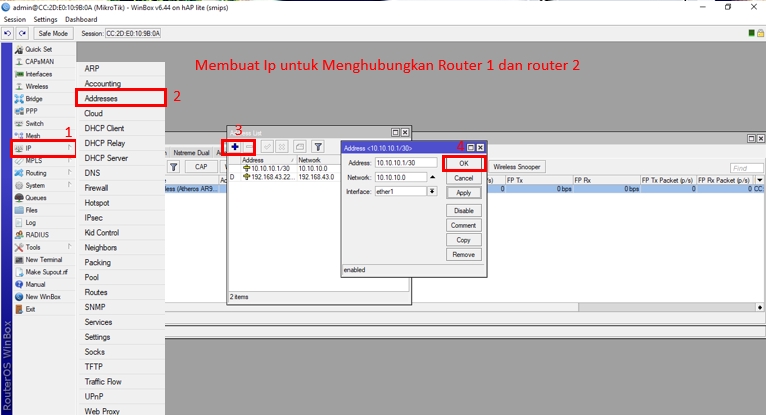Add a new address with the plus icon
Viewport: 766px width, 415px height.
point(235,146)
